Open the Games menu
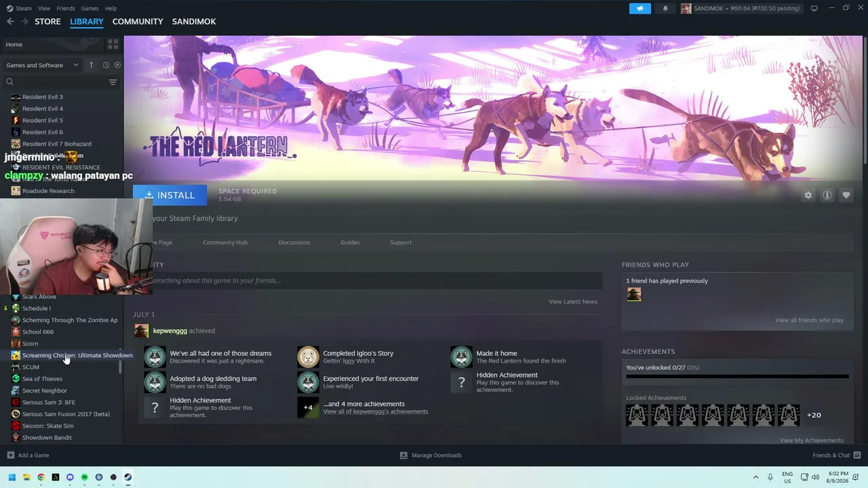 click(x=90, y=8)
